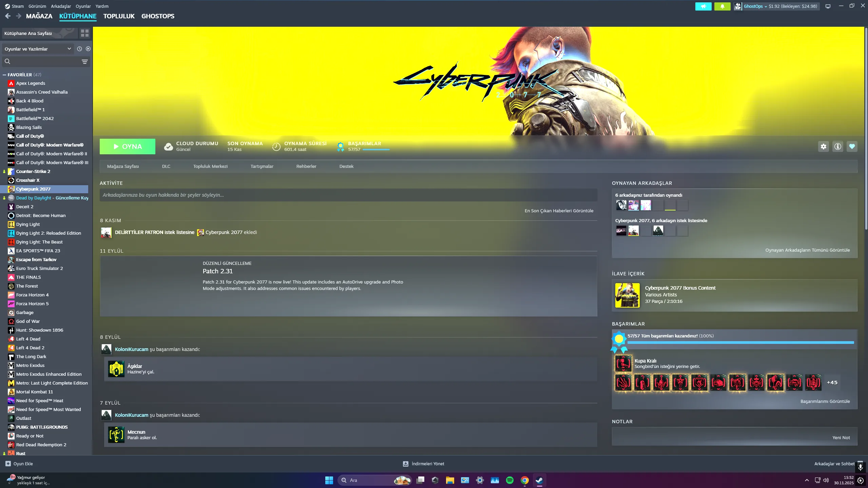The height and width of the screenshot is (488, 868).
Task: Toggle favorite heart for Cyberpunk 2077
Action: click(x=852, y=147)
